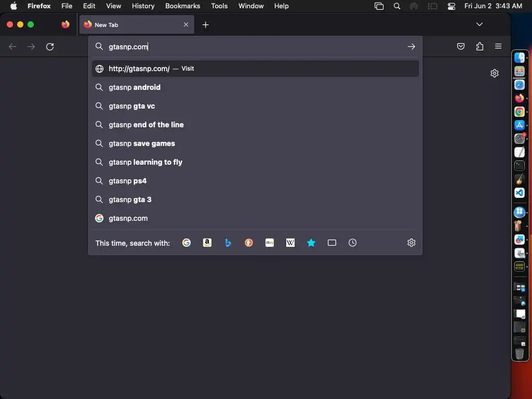The image size is (532, 399).
Task: Open the Firefox application hamburger menu
Action: point(498,46)
